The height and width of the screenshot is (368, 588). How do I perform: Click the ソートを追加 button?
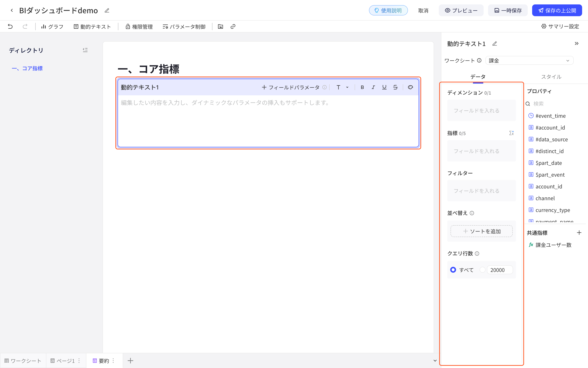pyautogui.click(x=482, y=231)
